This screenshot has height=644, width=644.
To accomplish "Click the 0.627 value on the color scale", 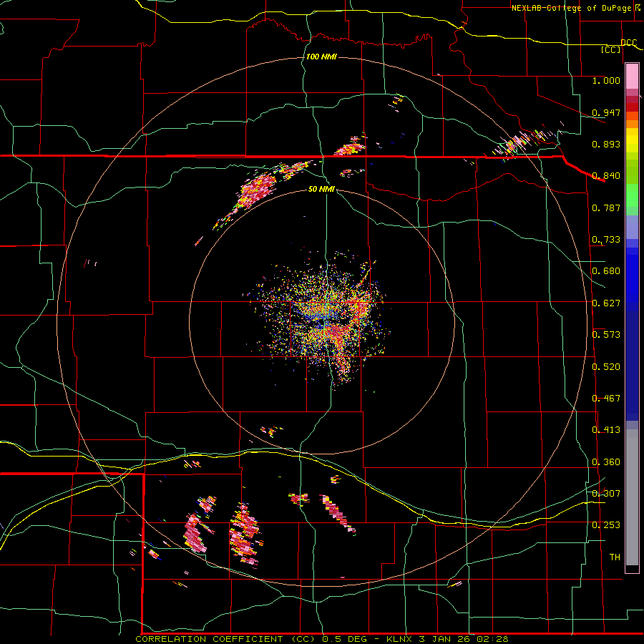I will (606, 303).
